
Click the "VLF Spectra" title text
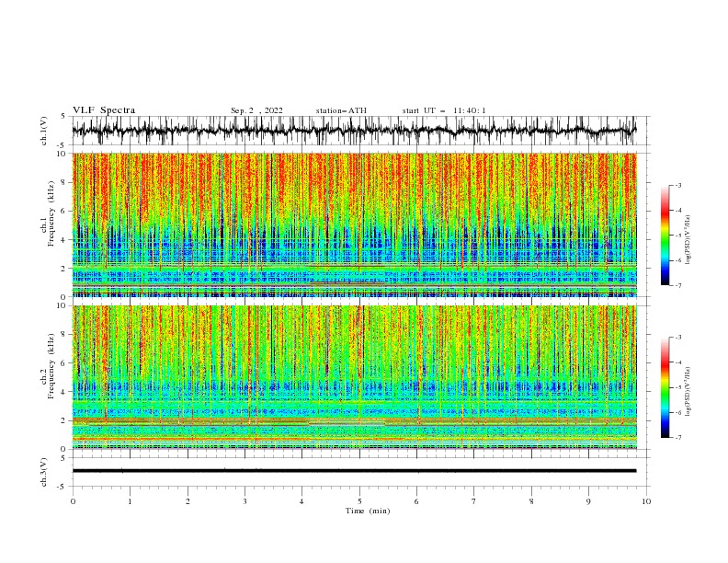click(104, 110)
